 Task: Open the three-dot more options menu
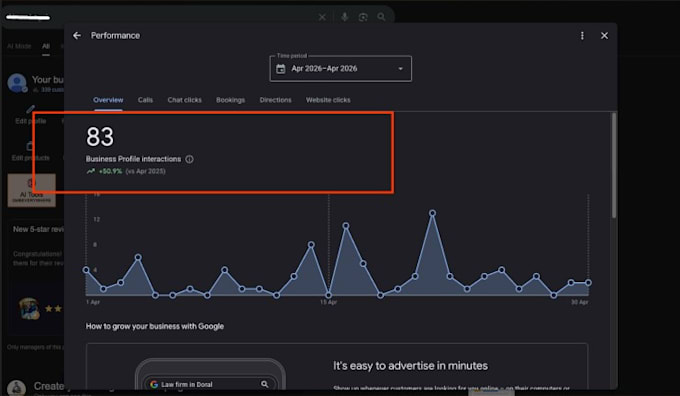(582, 36)
